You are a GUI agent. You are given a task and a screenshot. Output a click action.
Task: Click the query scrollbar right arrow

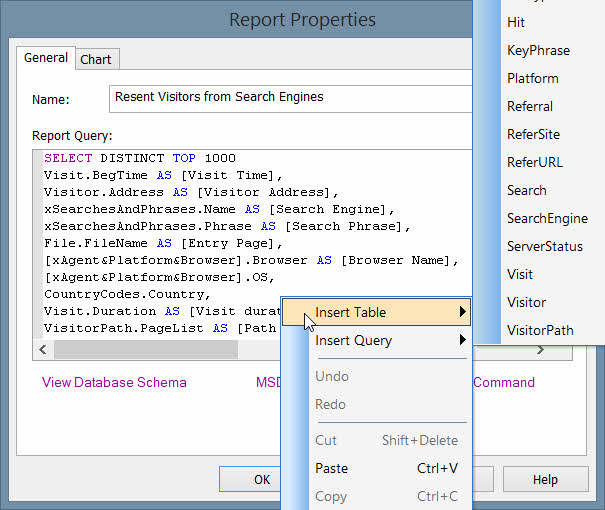coord(540,350)
